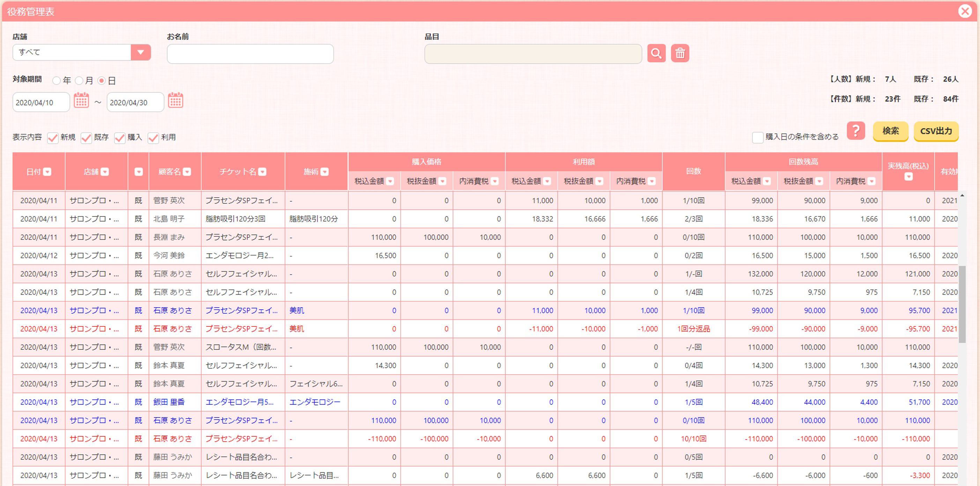
Task: Open the 店舗 column header filter arrow
Action: [x=105, y=172]
